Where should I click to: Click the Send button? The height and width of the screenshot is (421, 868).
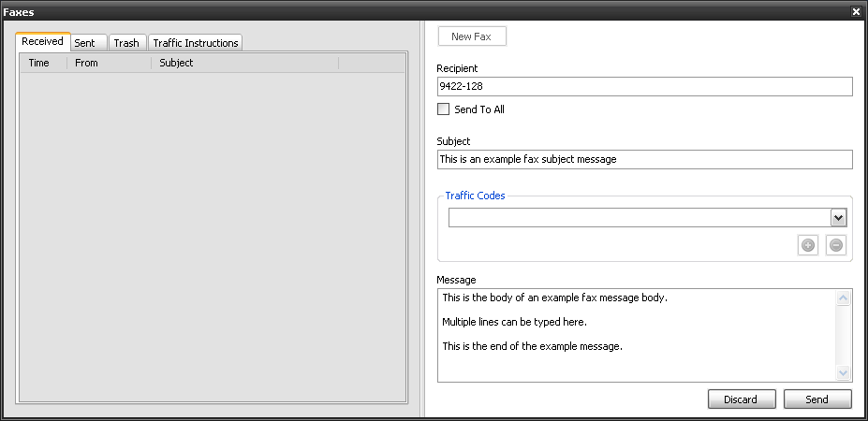(817, 399)
